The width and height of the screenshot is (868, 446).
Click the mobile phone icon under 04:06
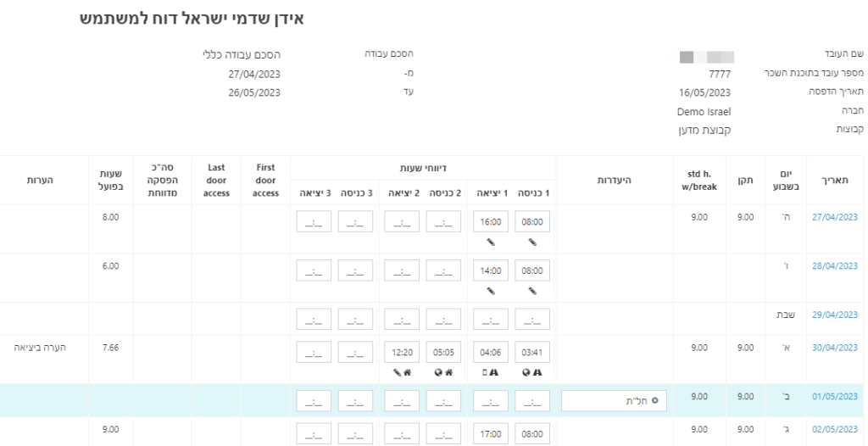tap(485, 372)
